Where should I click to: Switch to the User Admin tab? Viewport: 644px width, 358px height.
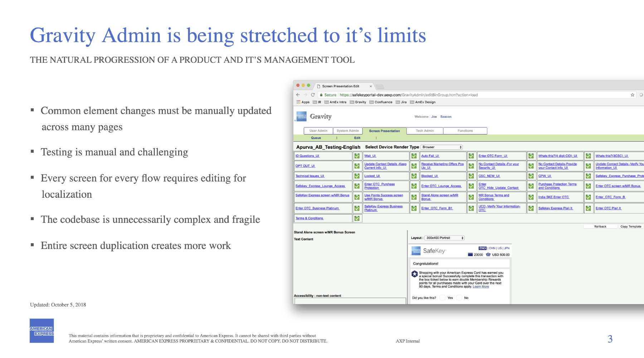coord(318,131)
